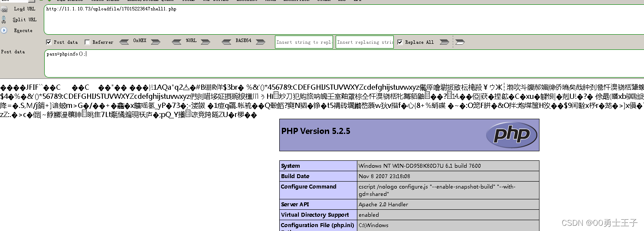Click the %URL encode right arrow
This screenshot has width=644, height=231.
206,42
